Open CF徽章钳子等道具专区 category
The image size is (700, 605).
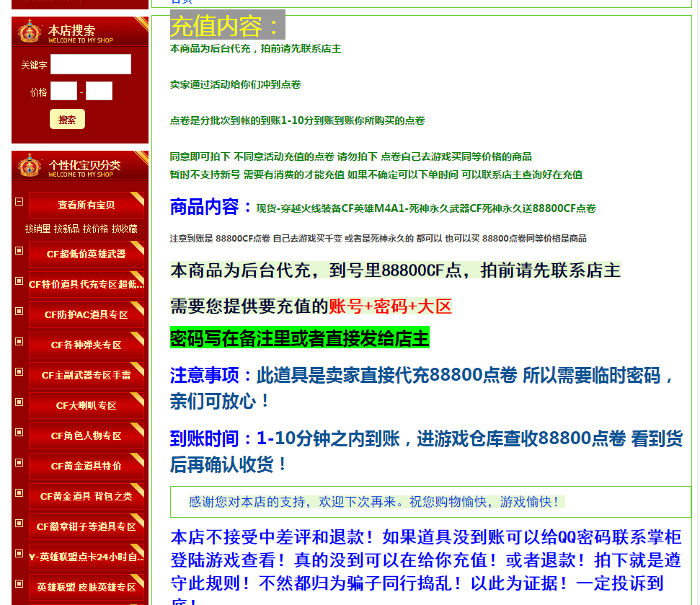tap(87, 527)
